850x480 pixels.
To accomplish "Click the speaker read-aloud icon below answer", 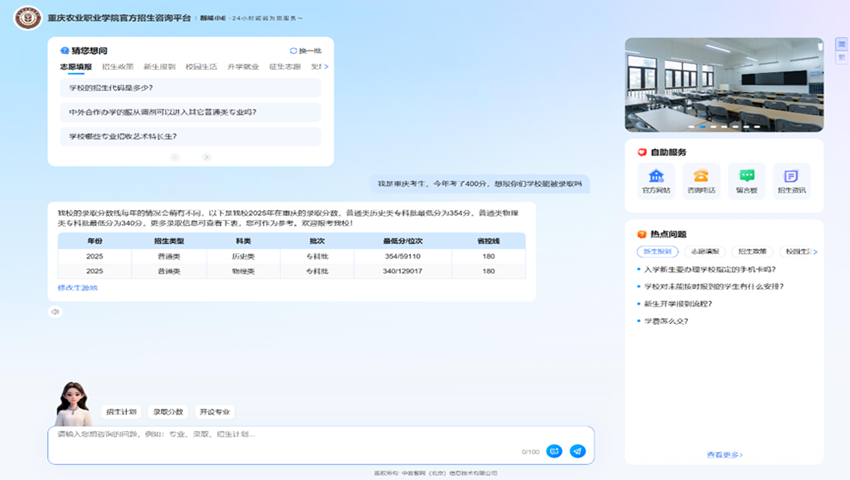I will 55,312.
